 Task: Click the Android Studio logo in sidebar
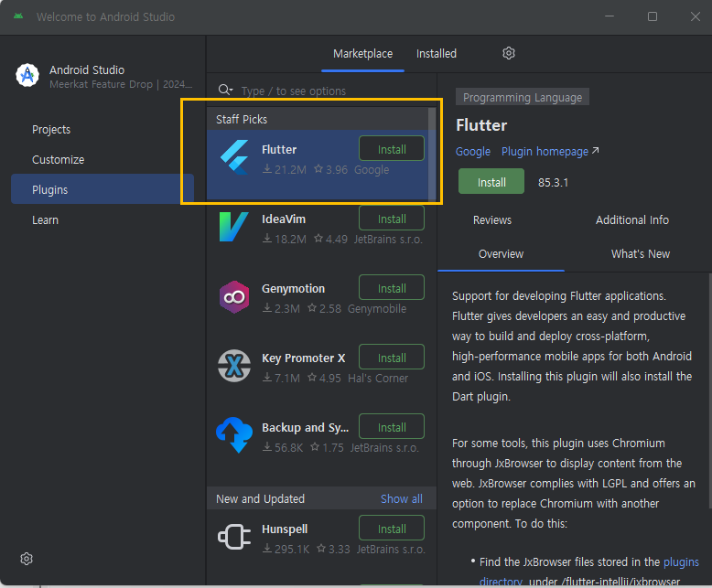(x=27, y=75)
